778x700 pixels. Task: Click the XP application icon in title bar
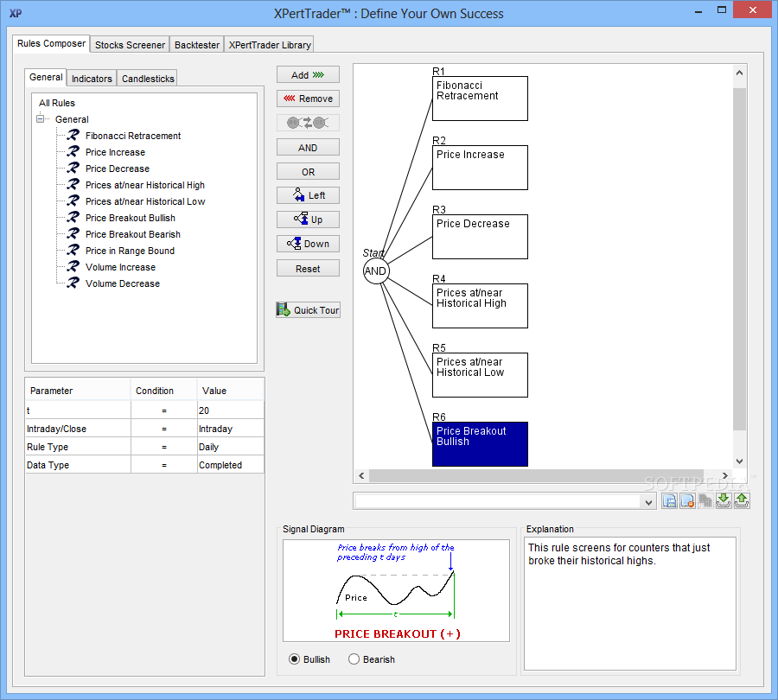click(x=16, y=13)
